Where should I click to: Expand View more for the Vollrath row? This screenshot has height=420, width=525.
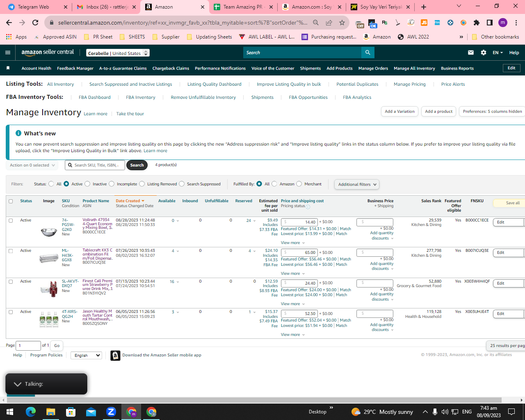293,243
